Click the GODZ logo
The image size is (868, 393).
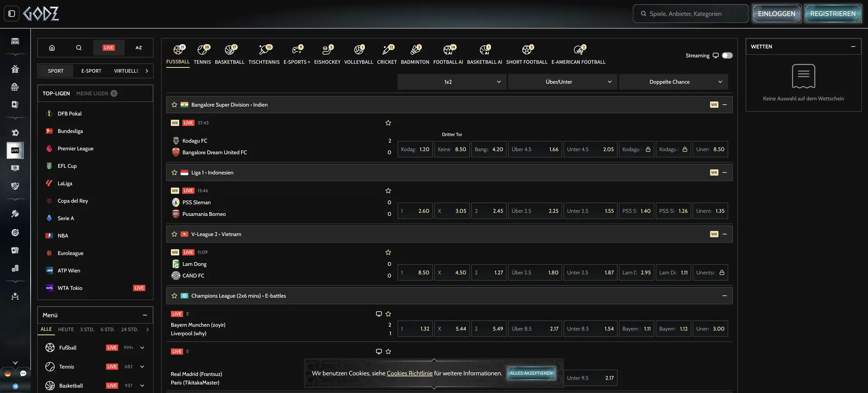tap(41, 14)
